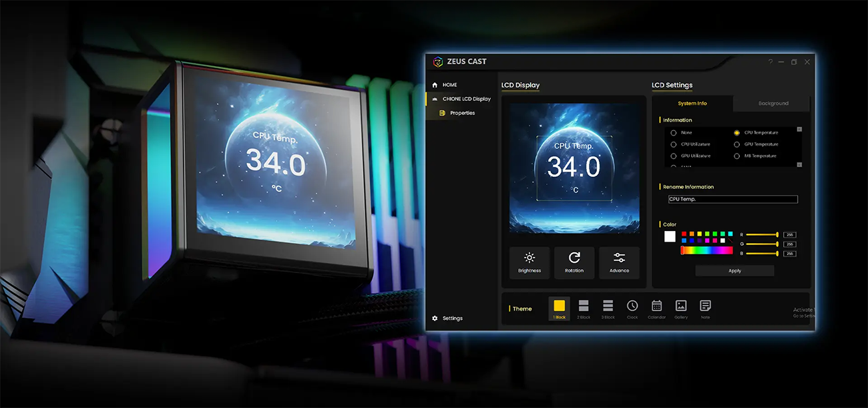The width and height of the screenshot is (868, 408).
Task: Open the Advance settings icon
Action: pyautogui.click(x=619, y=262)
